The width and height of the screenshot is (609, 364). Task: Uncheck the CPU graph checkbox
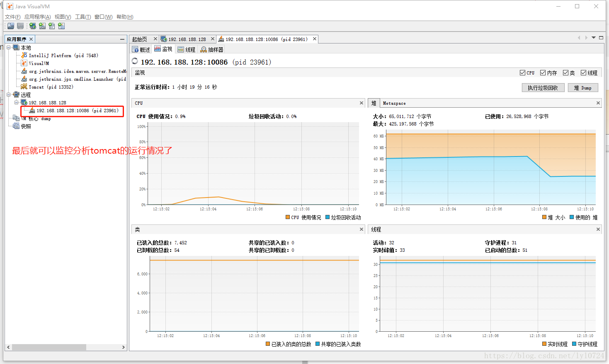coord(522,73)
